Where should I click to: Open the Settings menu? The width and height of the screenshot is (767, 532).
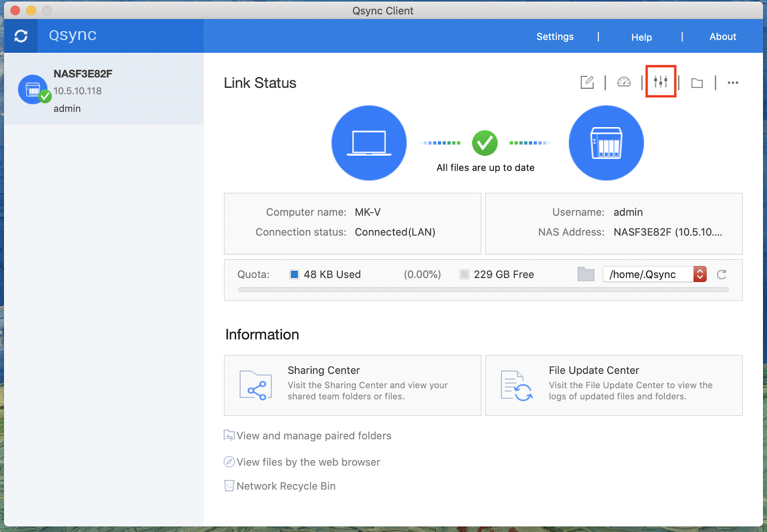555,37
